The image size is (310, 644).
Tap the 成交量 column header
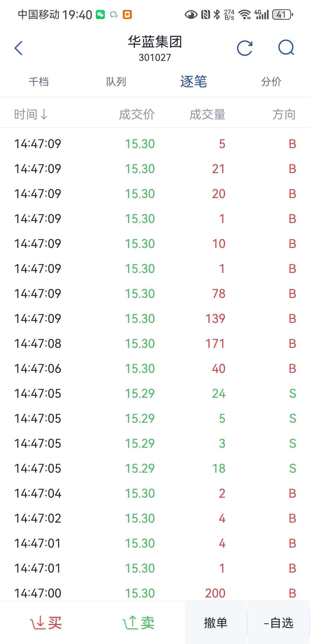click(207, 114)
